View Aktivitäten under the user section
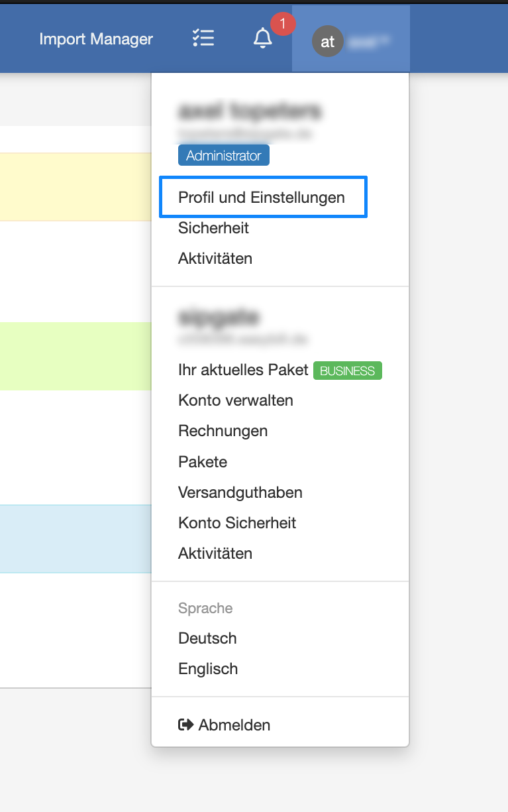Image resolution: width=508 pixels, height=812 pixels. 215,258
